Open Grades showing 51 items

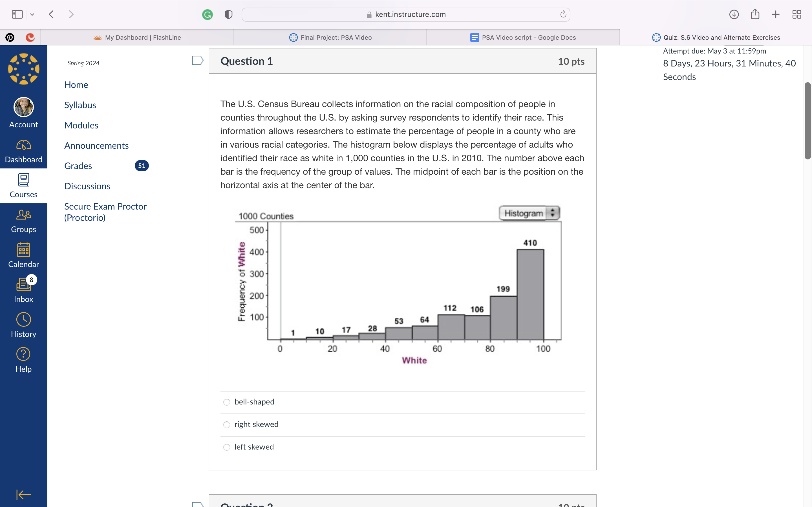[x=78, y=166]
